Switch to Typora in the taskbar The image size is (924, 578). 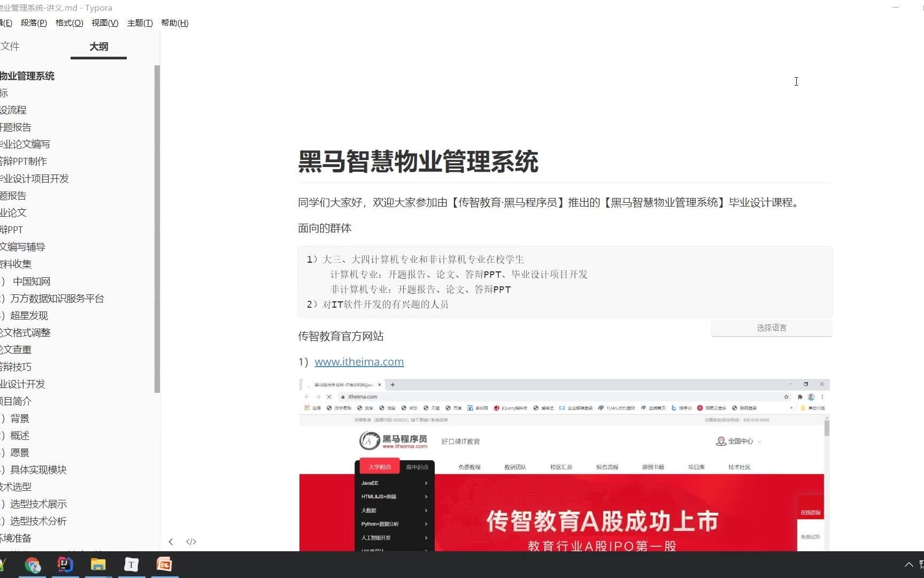pos(131,565)
